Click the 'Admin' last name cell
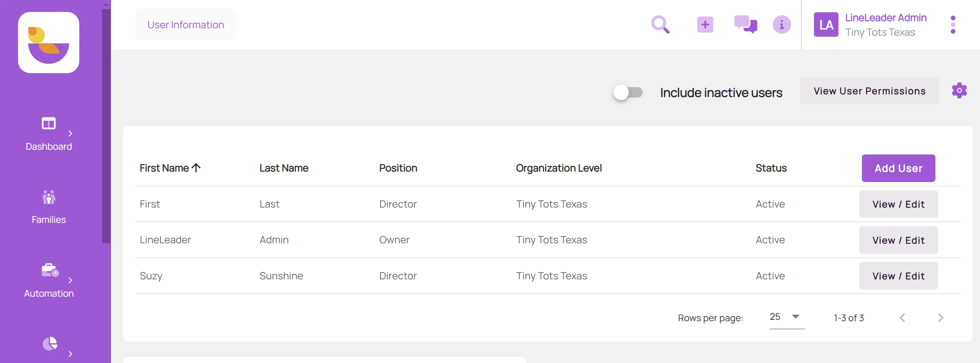The height and width of the screenshot is (363, 980). point(274,240)
